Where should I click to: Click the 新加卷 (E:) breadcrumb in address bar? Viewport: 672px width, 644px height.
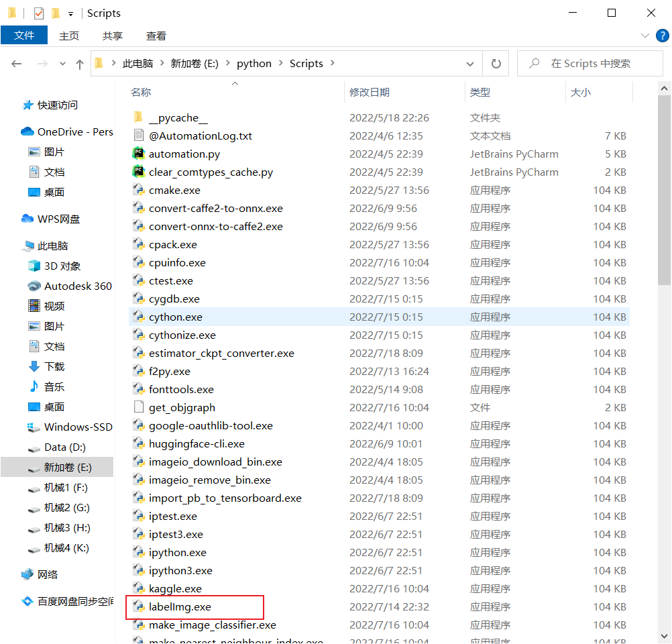(x=194, y=64)
